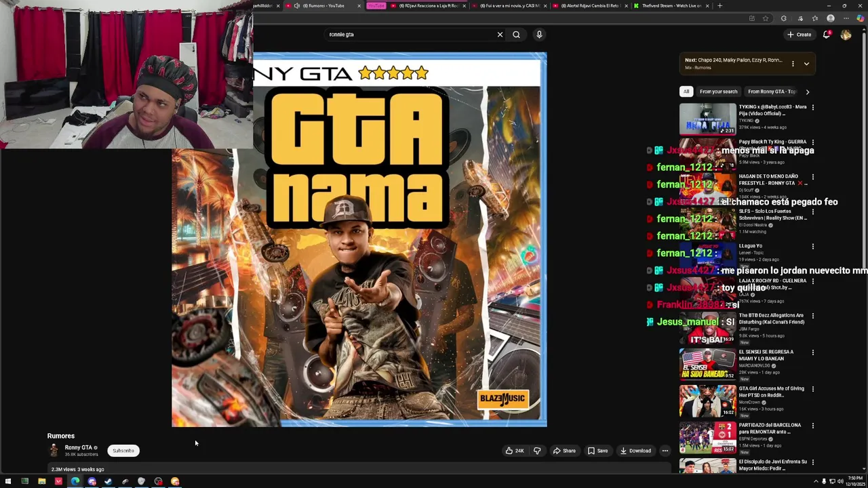Switch to 'Fui a ver a mi novia' tab
868x488 pixels.
(510, 5)
